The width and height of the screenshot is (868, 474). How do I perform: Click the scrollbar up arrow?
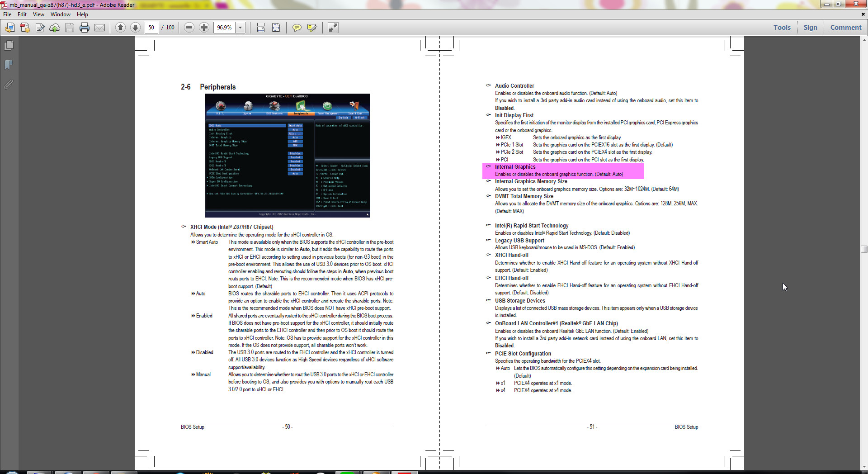click(864, 40)
